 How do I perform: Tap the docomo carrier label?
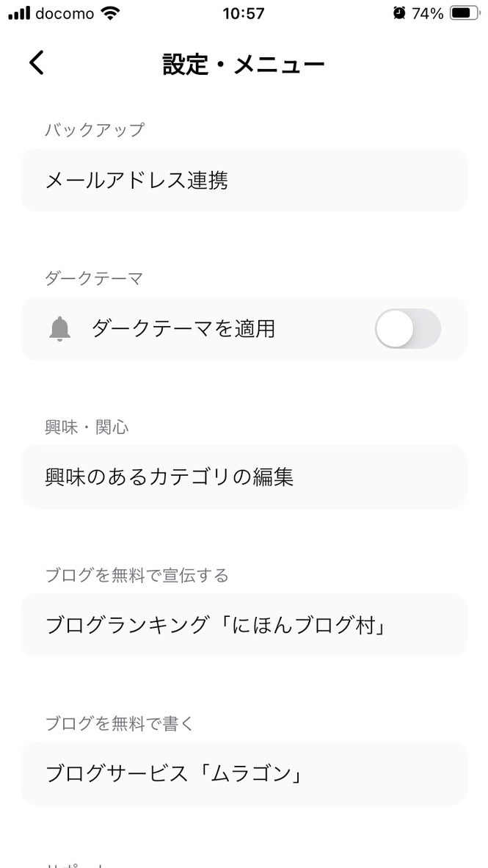point(65,13)
